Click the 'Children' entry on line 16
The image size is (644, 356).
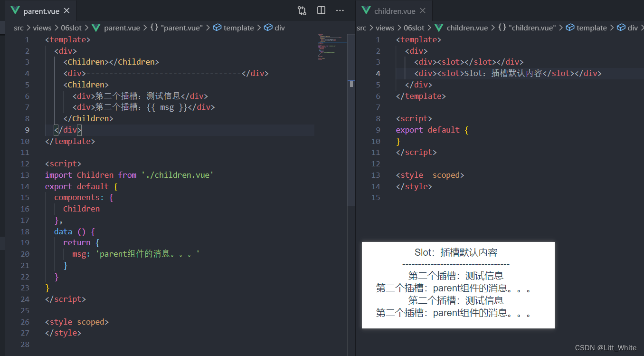[x=82, y=209]
